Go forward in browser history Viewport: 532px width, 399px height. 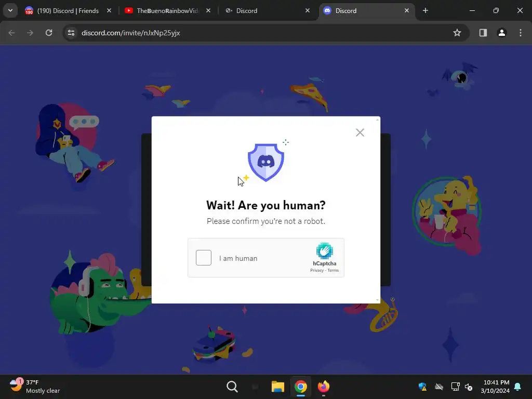tap(30, 33)
